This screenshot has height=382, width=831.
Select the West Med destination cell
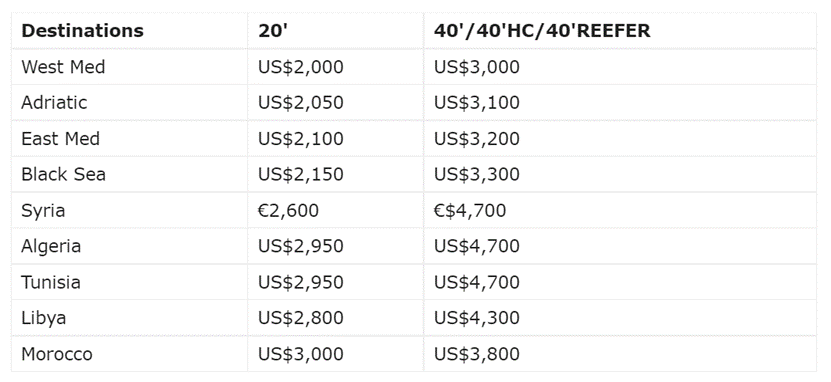coord(129,67)
